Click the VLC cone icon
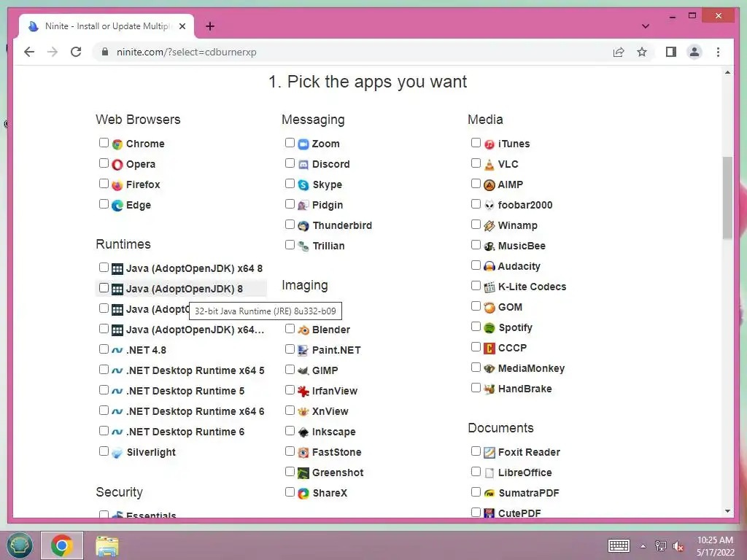The height and width of the screenshot is (560, 747). tap(489, 164)
